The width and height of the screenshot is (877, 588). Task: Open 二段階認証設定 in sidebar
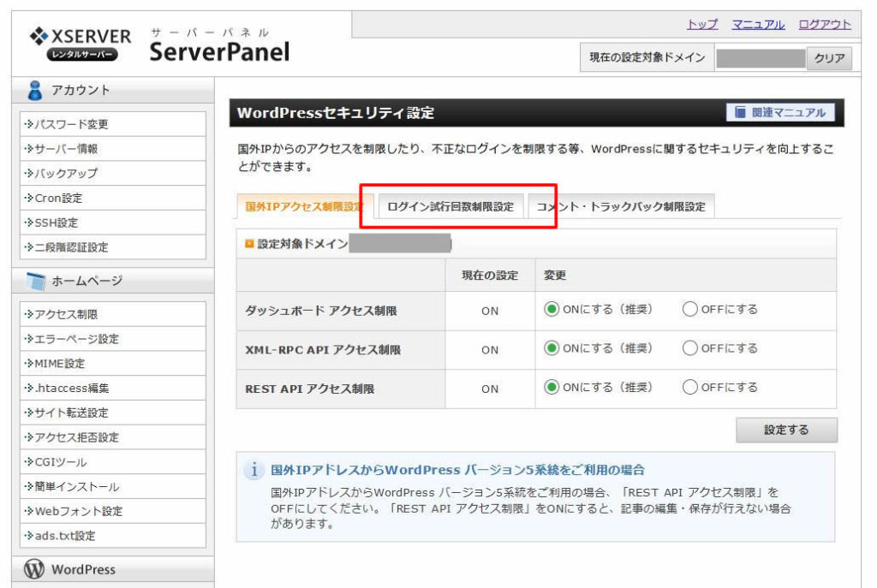(113, 247)
